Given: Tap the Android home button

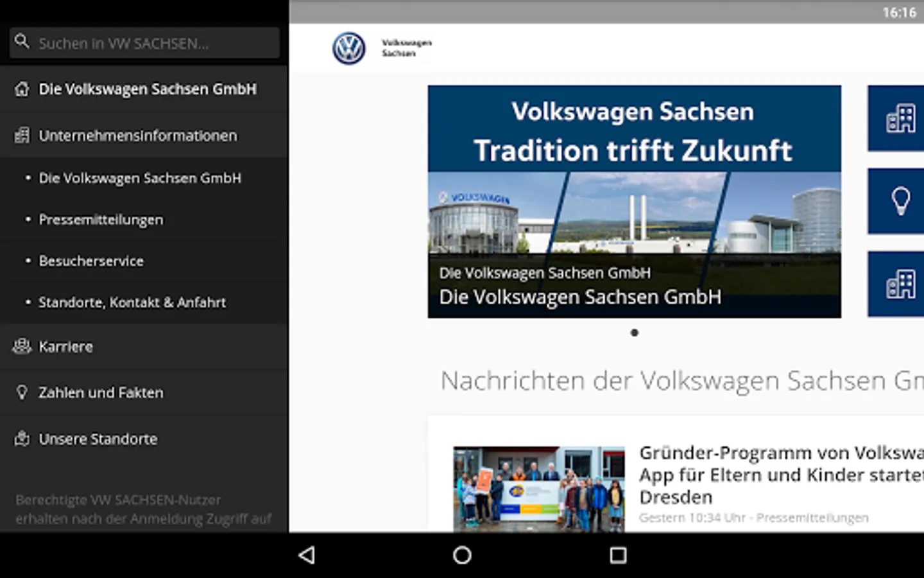Looking at the screenshot, I should click(x=462, y=555).
